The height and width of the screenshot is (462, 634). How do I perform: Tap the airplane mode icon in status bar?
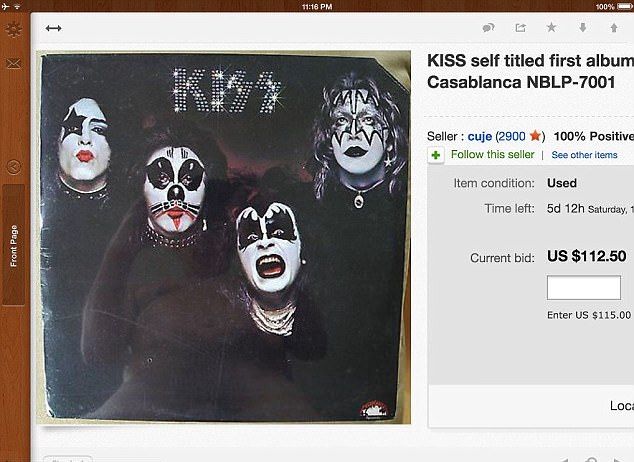5,6
